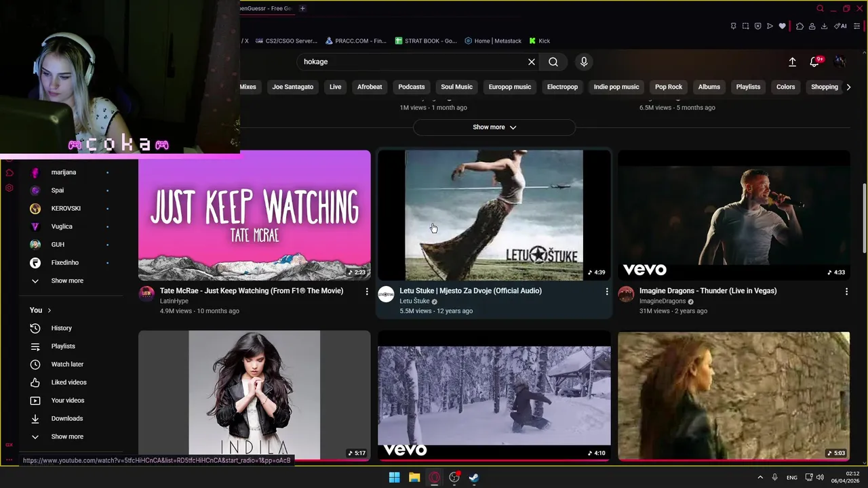Select the Podcasts filter chip
Screen dimensions: 868x488
[x=412, y=87]
